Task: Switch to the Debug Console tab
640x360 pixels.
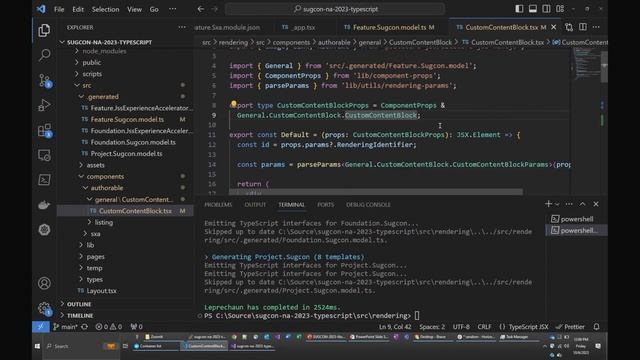Action: 368,204
